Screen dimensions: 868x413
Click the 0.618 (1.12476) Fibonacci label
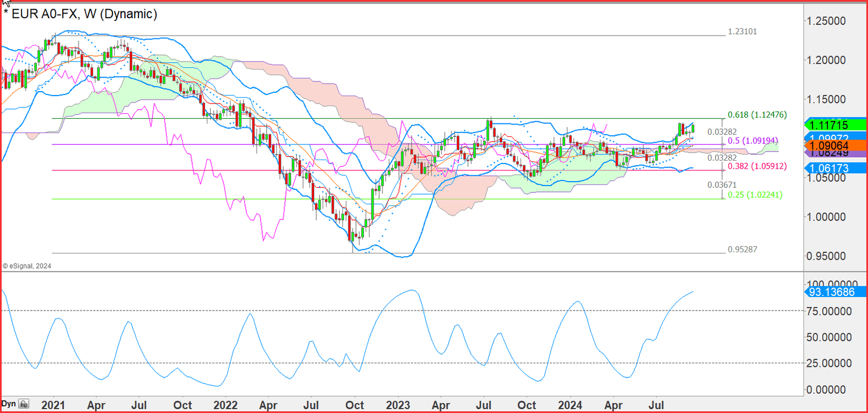coord(757,115)
